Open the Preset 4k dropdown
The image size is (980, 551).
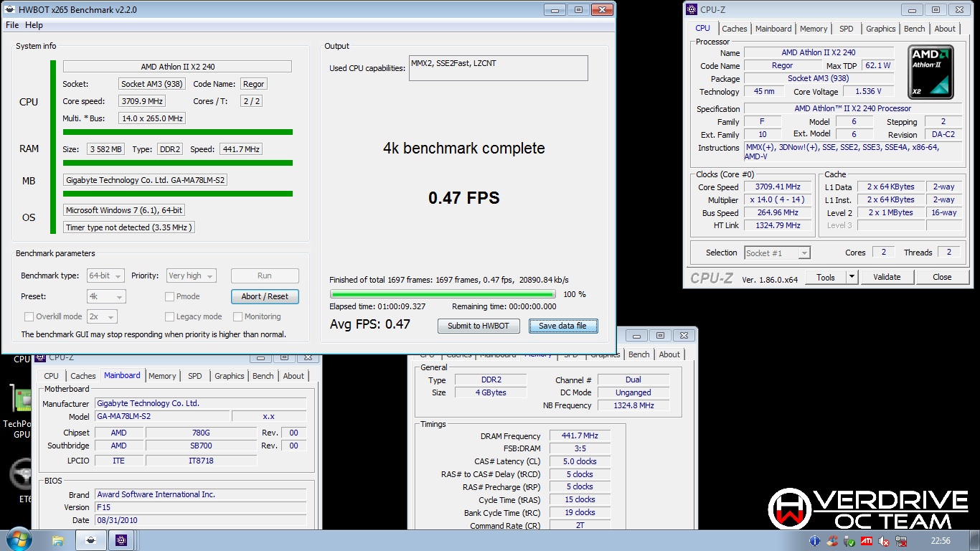[106, 296]
